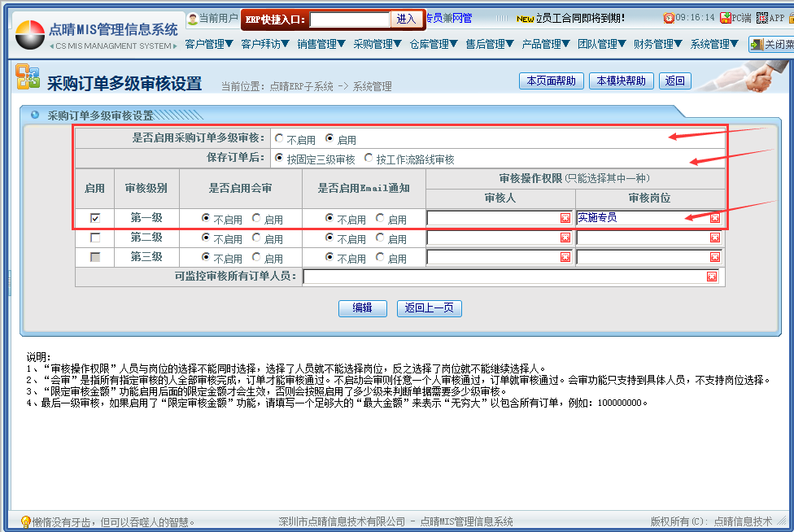Check the 第二级 enable checkbox
The height and width of the screenshot is (532, 794).
95,238
